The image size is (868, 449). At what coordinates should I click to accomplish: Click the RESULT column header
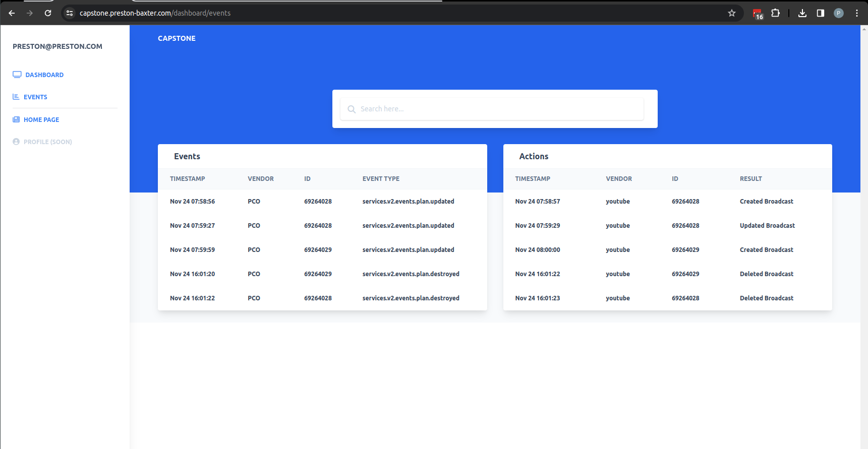[751, 179]
